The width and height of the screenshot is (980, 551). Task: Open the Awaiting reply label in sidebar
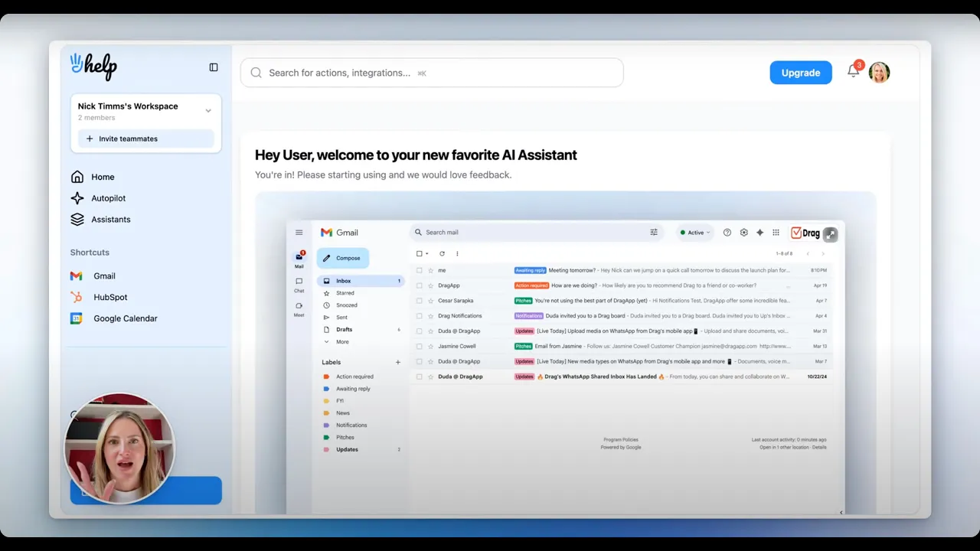click(353, 389)
